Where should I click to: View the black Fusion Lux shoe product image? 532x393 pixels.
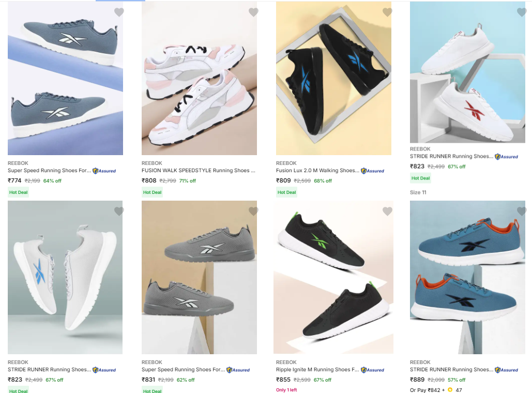333,78
